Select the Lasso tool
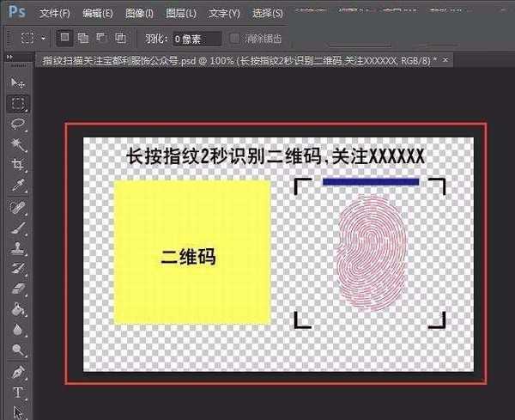Screen dimensions: 515x420 click(x=17, y=124)
